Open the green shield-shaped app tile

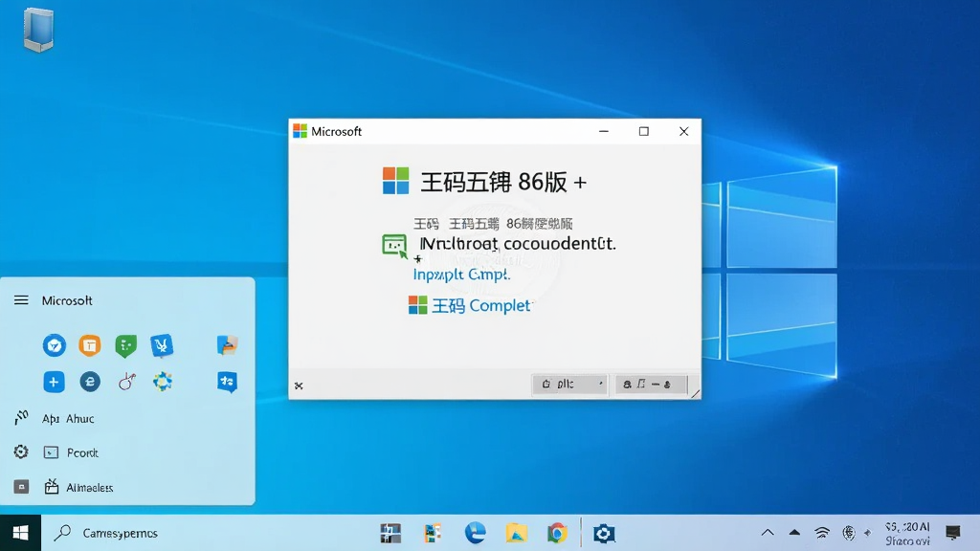tap(125, 346)
